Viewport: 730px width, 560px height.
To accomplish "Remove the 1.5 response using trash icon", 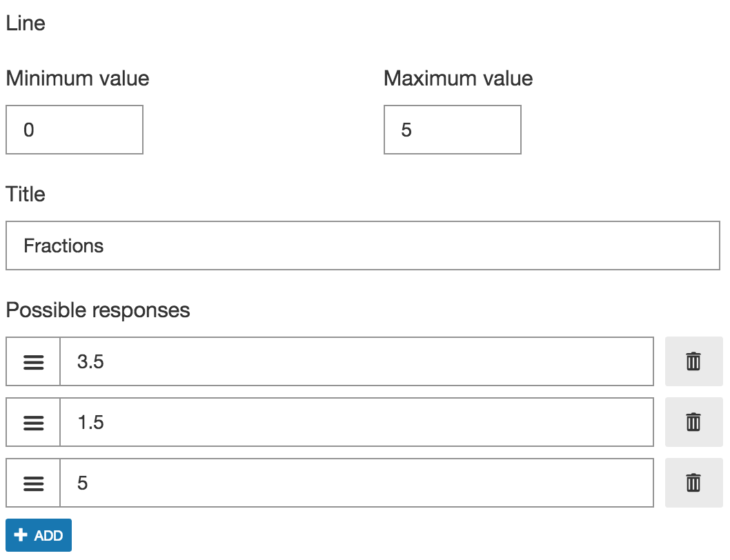I will click(x=693, y=422).
